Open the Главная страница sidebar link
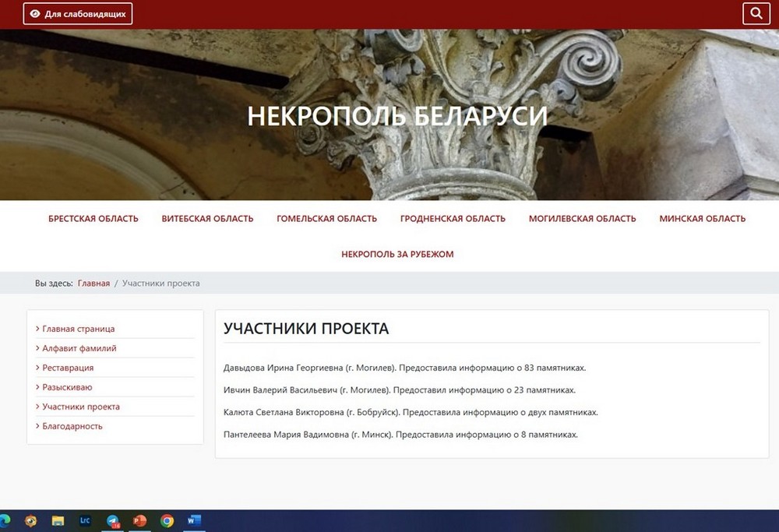This screenshot has width=779, height=532. tap(79, 329)
